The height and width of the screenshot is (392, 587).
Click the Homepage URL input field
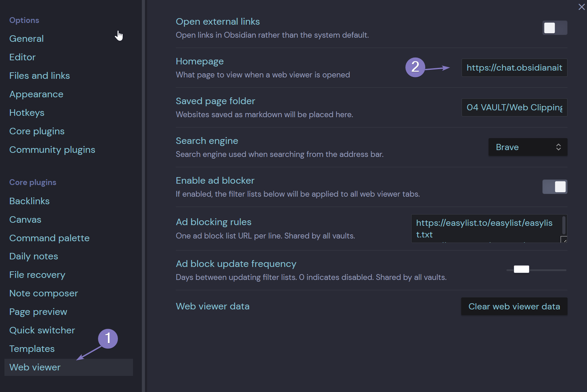pyautogui.click(x=514, y=68)
